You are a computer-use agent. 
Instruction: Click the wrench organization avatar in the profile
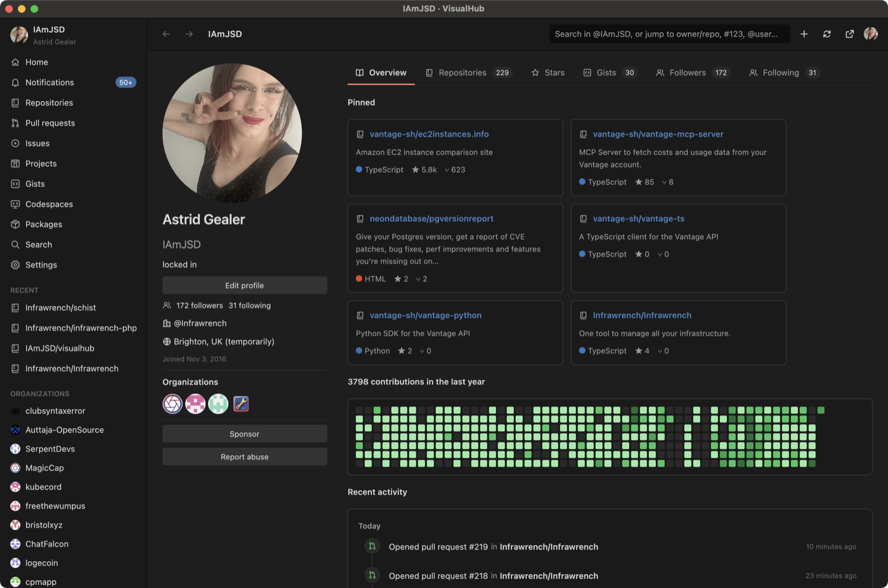click(241, 404)
